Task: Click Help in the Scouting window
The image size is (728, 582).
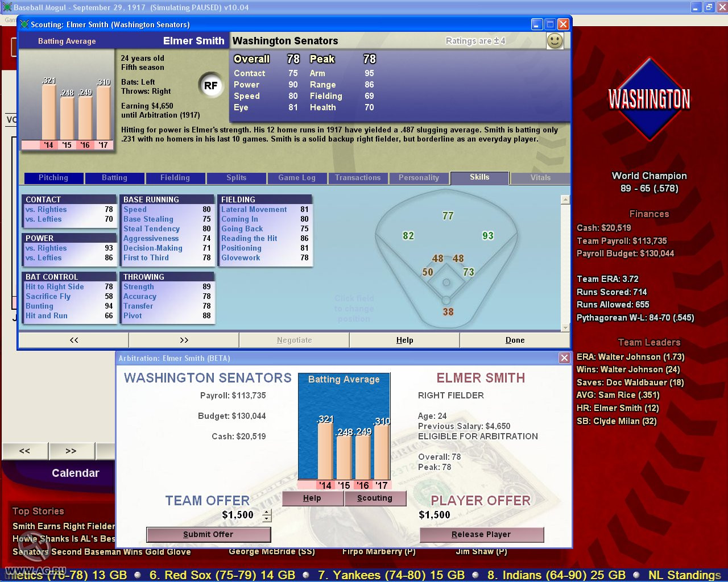Action: 405,340
